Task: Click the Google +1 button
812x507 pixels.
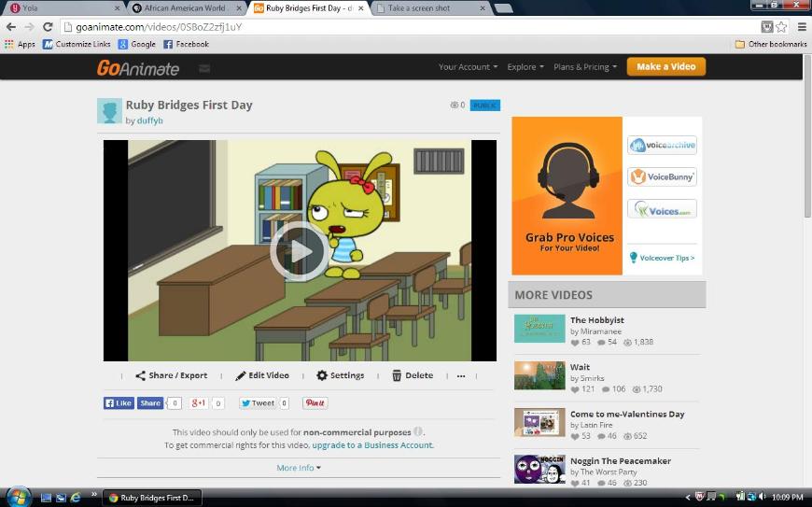Action: pos(199,403)
